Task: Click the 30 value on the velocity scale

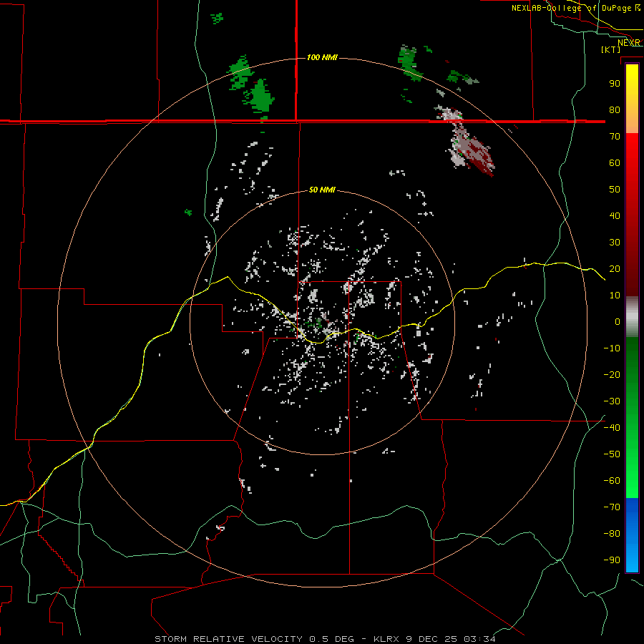Action: [x=615, y=243]
